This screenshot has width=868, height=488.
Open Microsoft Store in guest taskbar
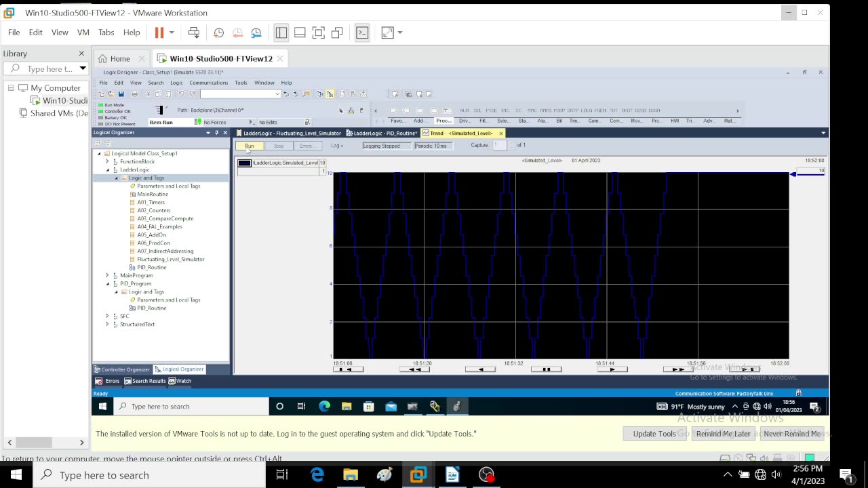coord(368,407)
